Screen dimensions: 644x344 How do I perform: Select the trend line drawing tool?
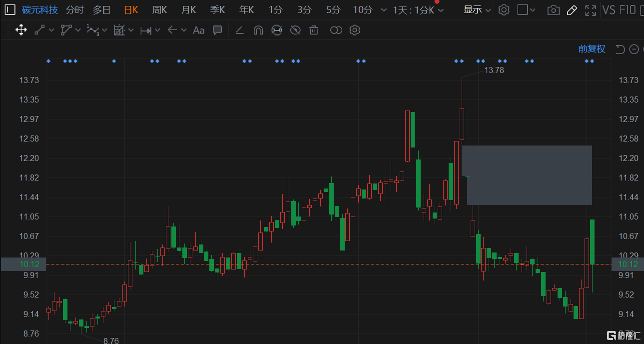point(39,30)
